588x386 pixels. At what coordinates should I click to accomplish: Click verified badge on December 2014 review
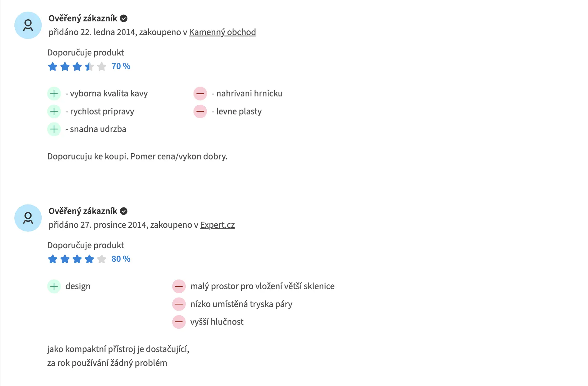124,211
